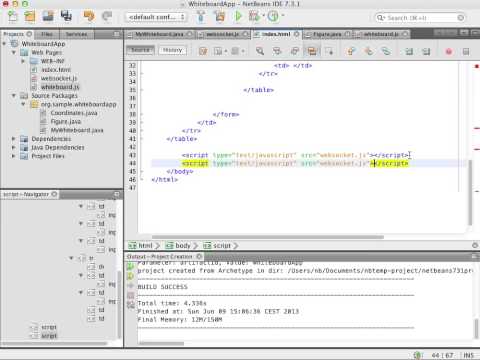The height and width of the screenshot is (360, 480).
Task: Click the Debug Project icon
Action: tap(254, 16)
